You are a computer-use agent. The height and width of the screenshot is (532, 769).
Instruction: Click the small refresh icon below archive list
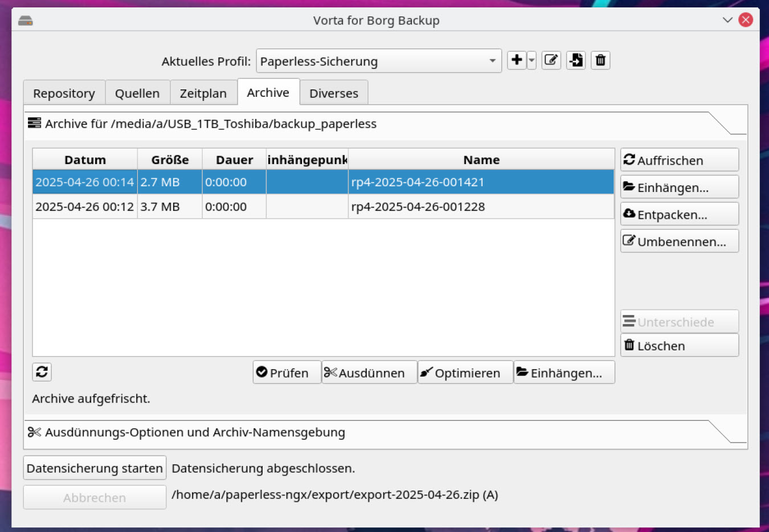click(42, 372)
